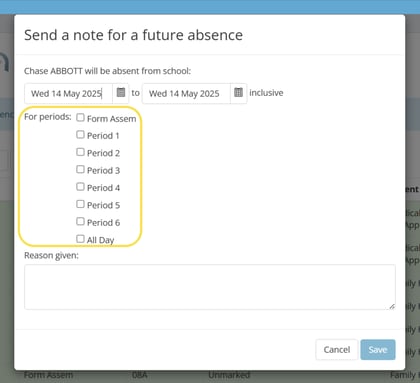This screenshot has height=383, width=420.
Task: Click the Form Assem label text
Action: coord(112,119)
